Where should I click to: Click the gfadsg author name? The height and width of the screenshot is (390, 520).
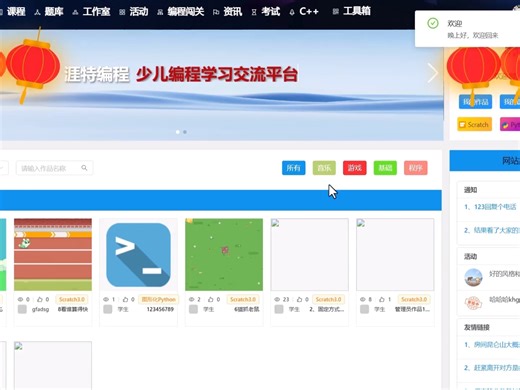click(40, 309)
